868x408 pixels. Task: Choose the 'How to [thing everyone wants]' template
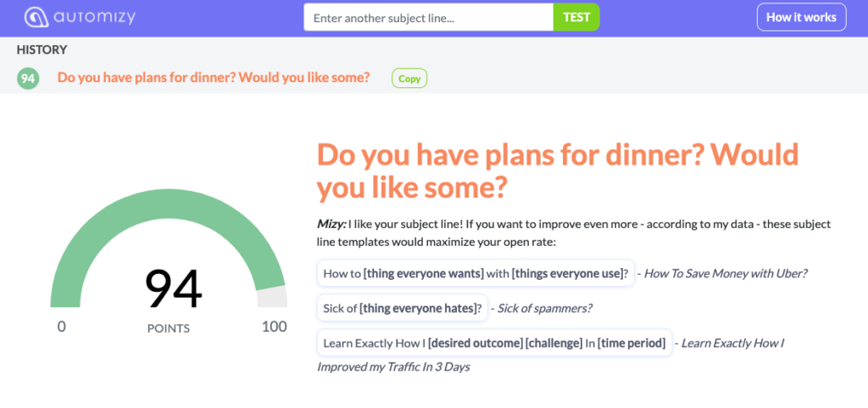476,273
